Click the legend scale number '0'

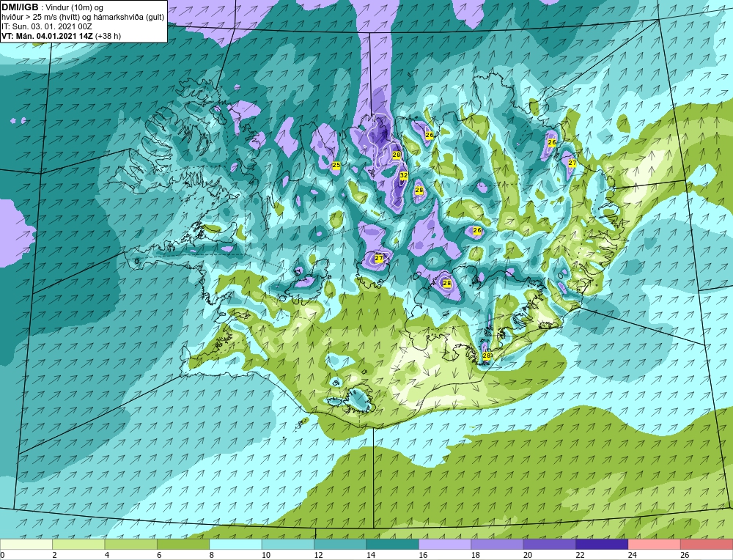[x=3, y=555]
